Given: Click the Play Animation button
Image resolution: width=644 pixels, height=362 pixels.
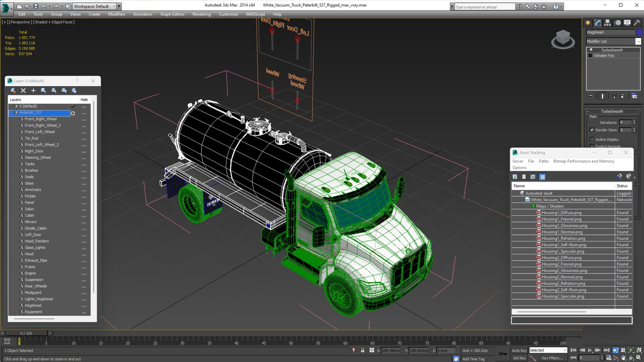Looking at the screenshot, I should 590,350.
